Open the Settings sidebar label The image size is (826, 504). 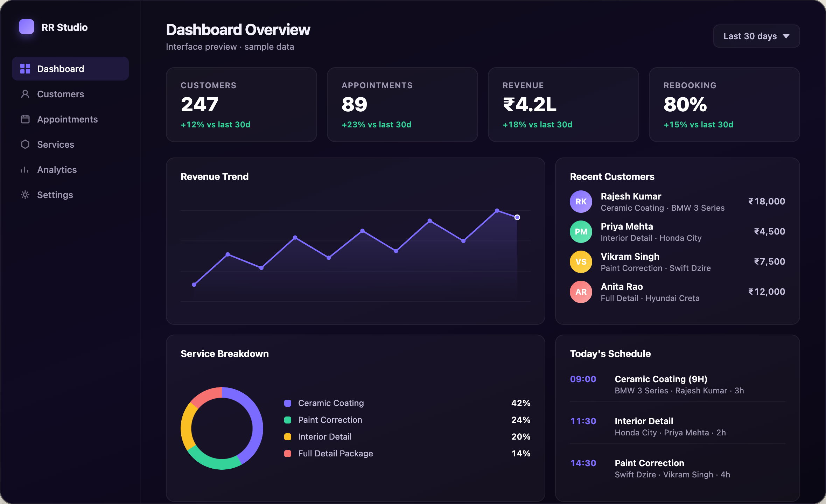tap(55, 195)
